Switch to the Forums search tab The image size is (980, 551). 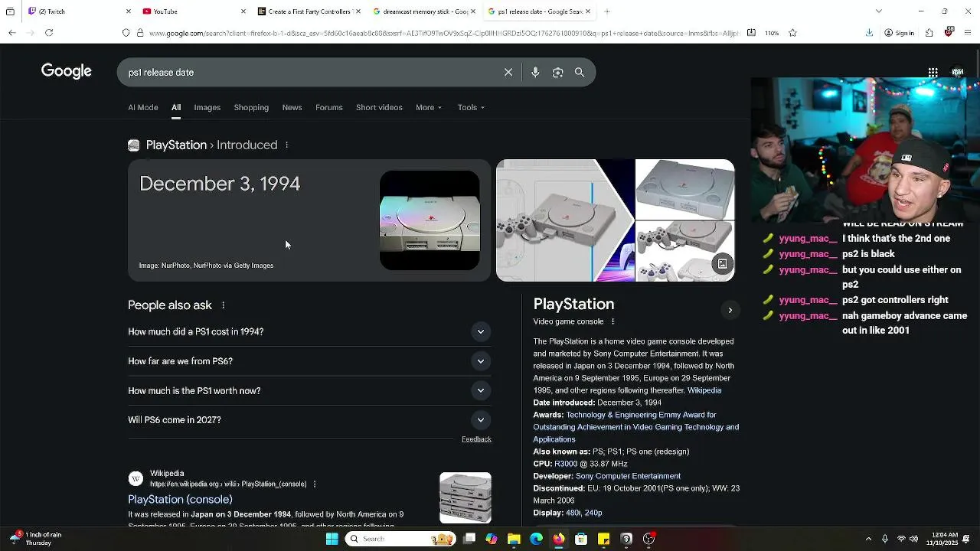(x=329, y=107)
